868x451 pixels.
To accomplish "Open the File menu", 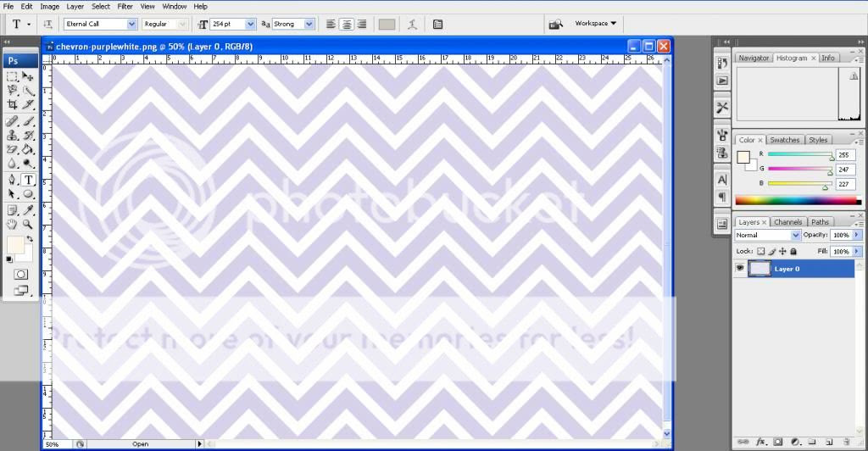I will pyautogui.click(x=8, y=7).
